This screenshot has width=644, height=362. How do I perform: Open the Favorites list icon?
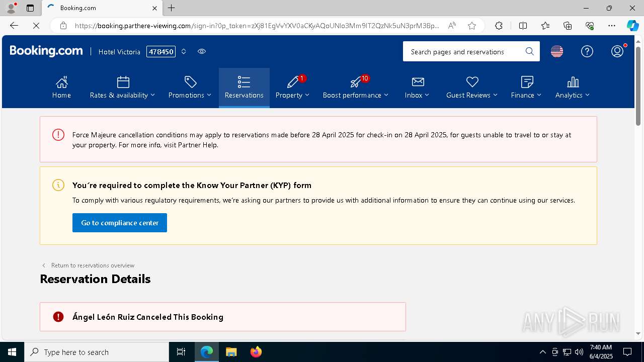(545, 26)
